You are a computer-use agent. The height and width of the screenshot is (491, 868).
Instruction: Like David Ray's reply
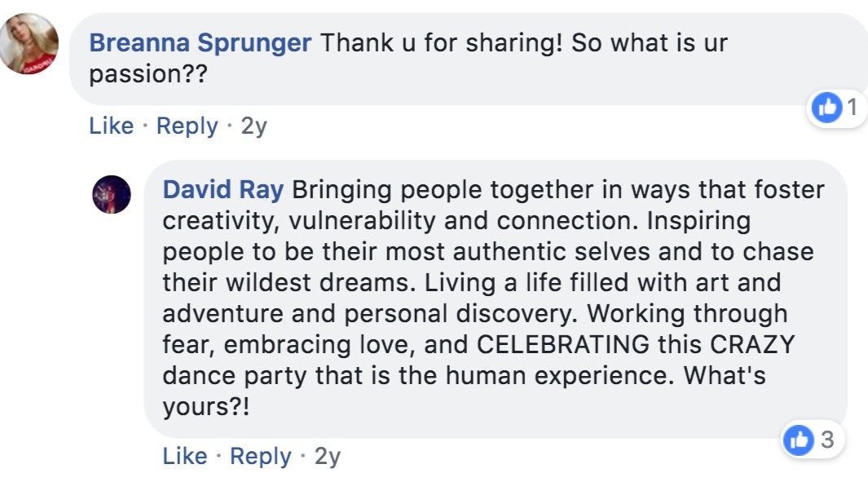pyautogui.click(x=185, y=456)
